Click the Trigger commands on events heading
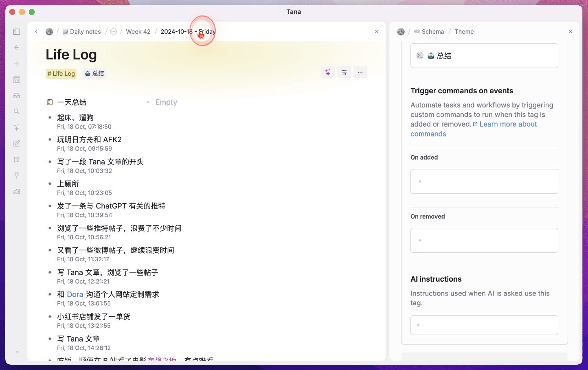 (x=462, y=91)
